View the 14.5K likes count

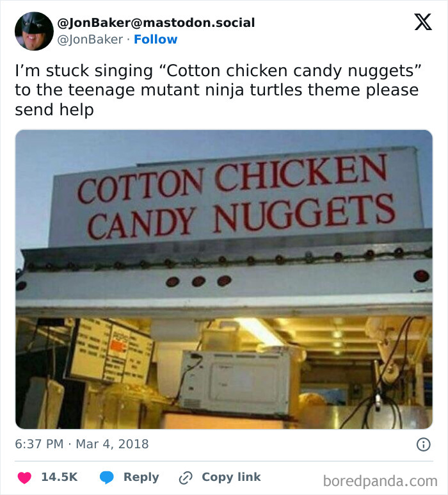pos(59,477)
